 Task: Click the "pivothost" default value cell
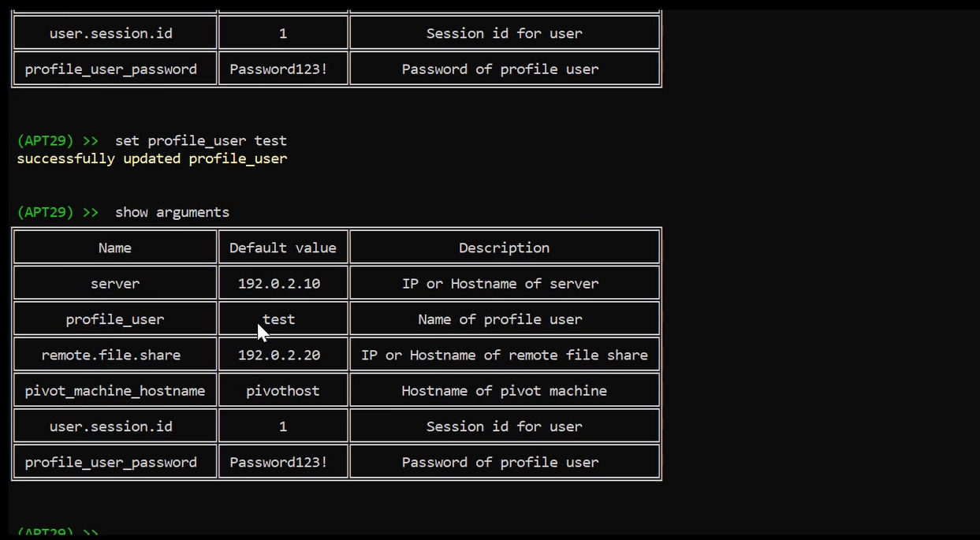point(283,390)
